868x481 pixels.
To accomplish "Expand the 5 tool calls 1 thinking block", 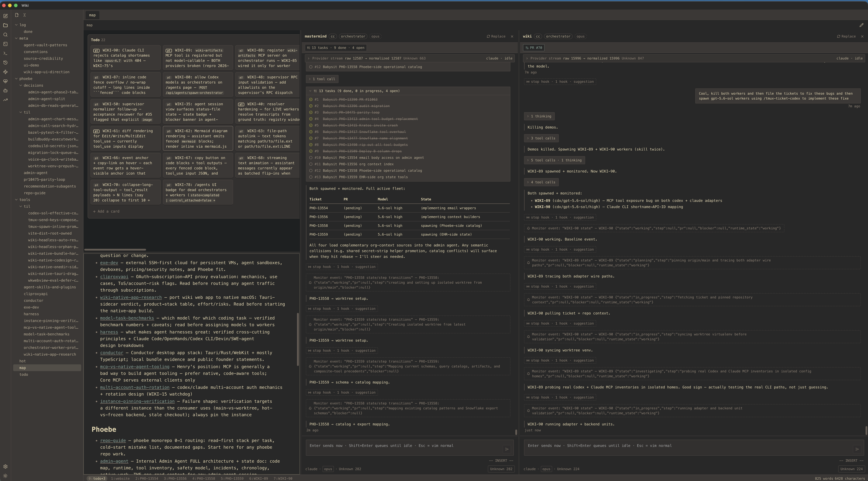I will tap(554, 160).
